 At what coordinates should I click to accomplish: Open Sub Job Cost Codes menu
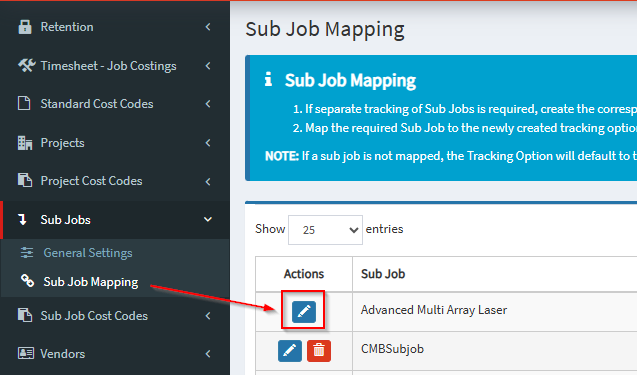point(115,316)
